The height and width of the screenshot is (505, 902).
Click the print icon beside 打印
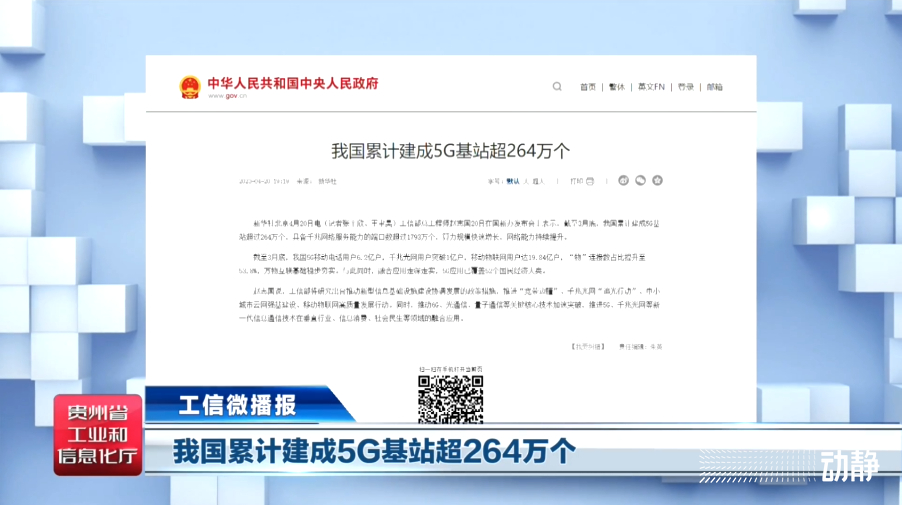click(591, 181)
